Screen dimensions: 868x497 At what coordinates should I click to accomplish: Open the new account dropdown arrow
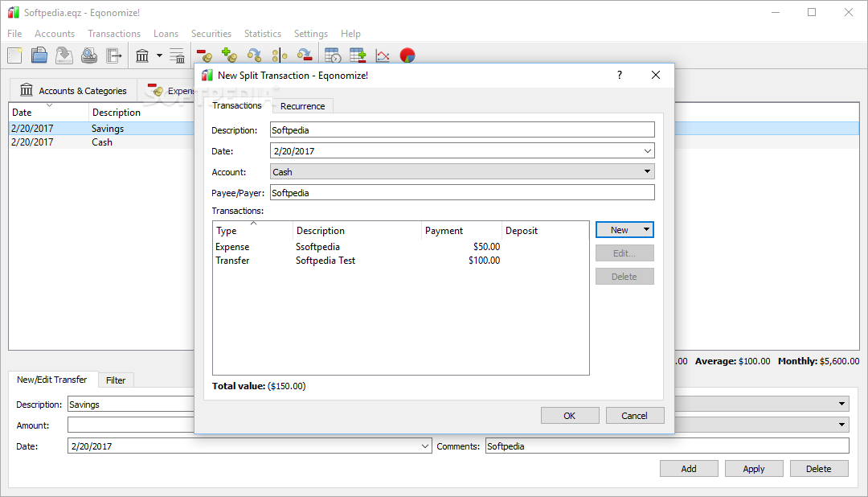click(x=159, y=55)
